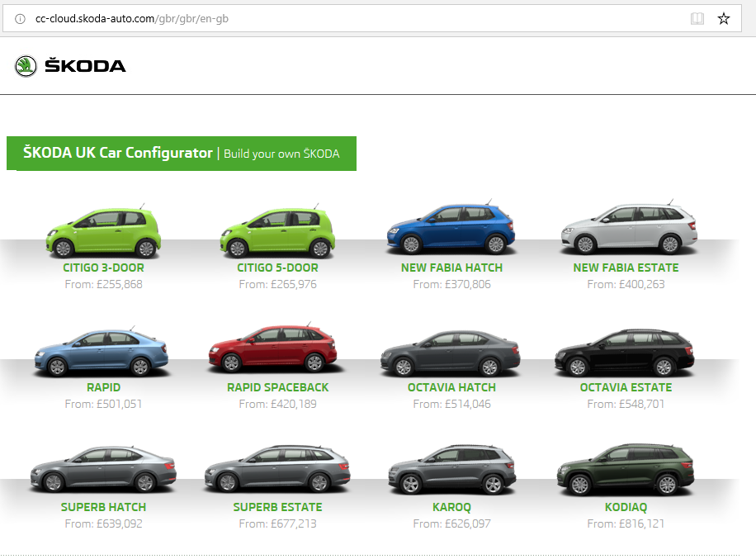This screenshot has width=756, height=559.
Task: Click the ŠKODA UK Car Configurator banner
Action: click(x=182, y=154)
